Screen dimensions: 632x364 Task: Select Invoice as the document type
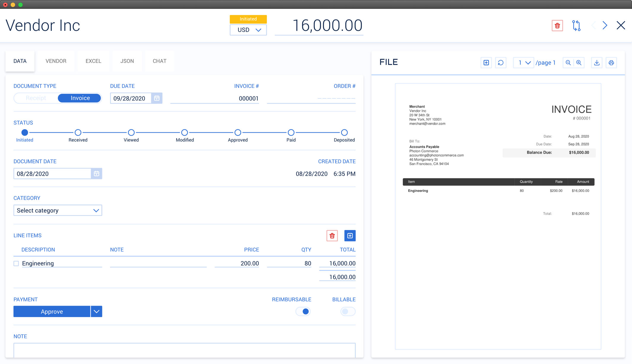pyautogui.click(x=79, y=98)
